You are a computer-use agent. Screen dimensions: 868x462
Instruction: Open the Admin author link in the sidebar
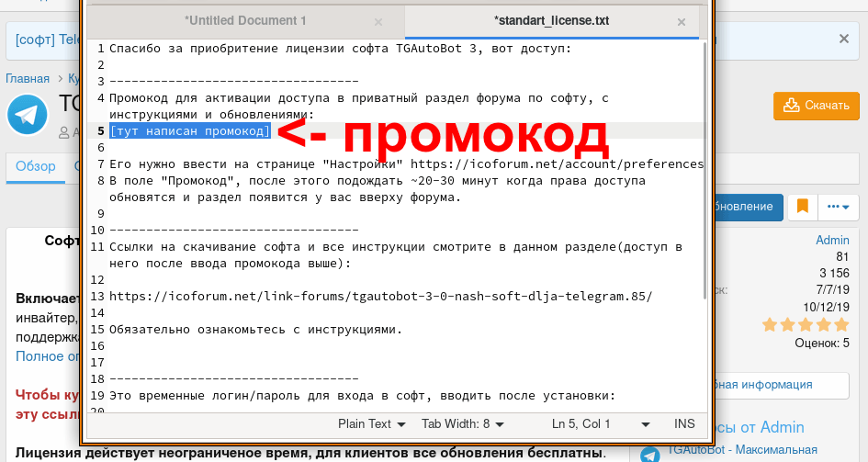(832, 240)
